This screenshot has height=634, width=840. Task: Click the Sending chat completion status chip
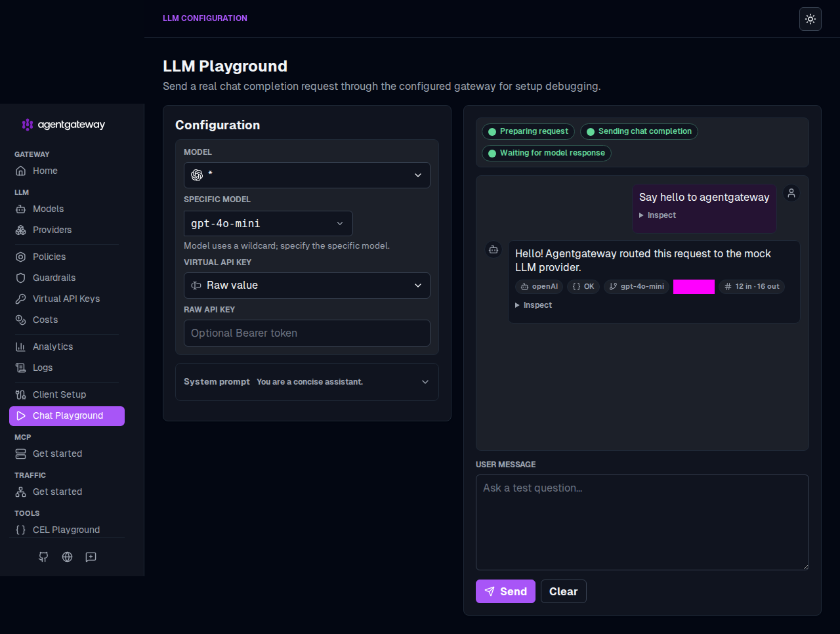click(639, 131)
